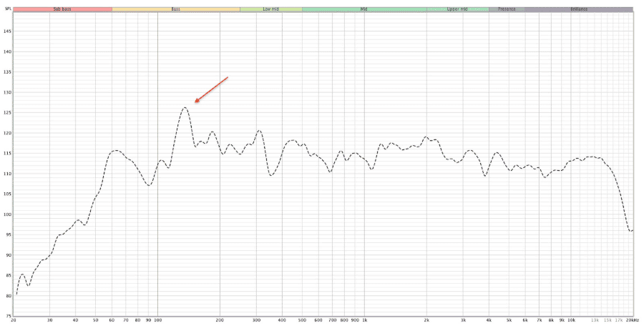Viewport: 644px width, 331px height.
Task: Click the 700 frequency axis label
Action: (x=332, y=320)
